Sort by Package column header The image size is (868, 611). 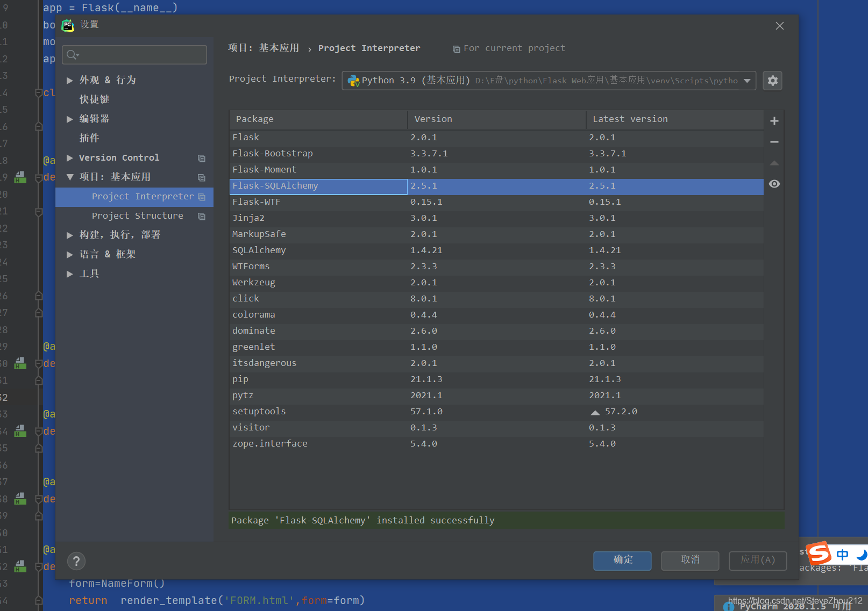(x=318, y=119)
